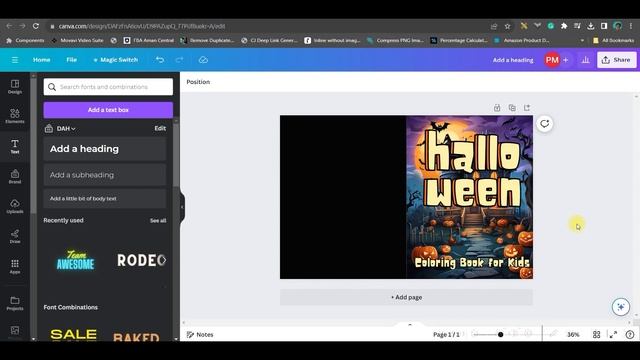Open the Notes panel

[200, 334]
